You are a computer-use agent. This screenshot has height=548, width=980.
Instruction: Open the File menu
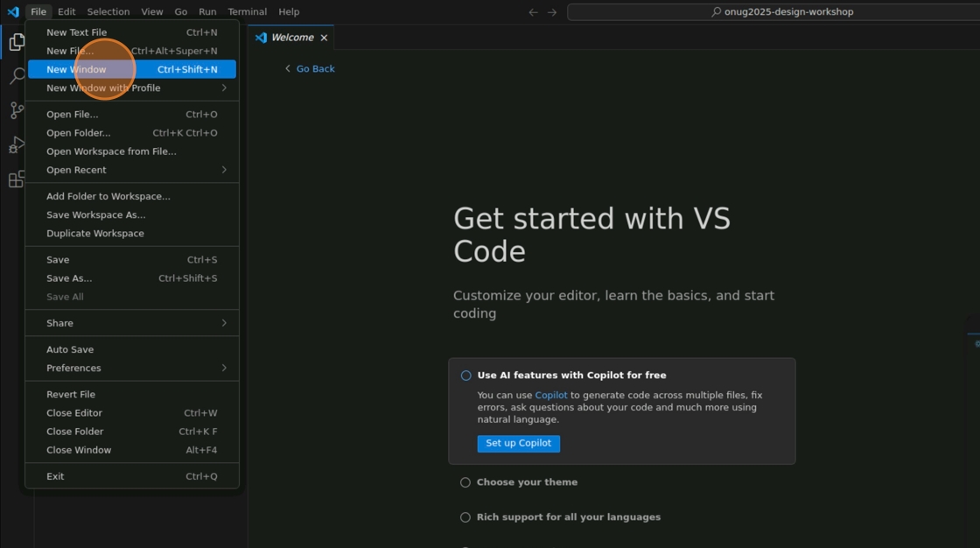click(38, 12)
